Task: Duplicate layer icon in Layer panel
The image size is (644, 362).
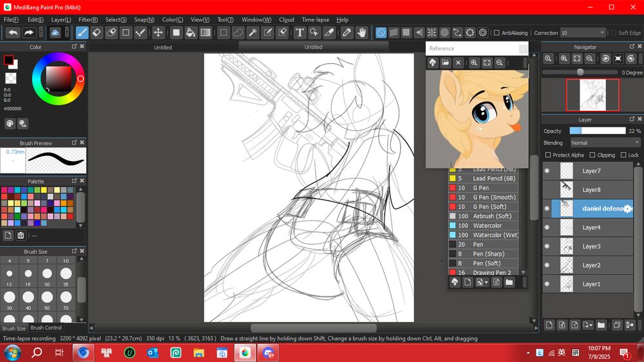Action: [617, 325]
